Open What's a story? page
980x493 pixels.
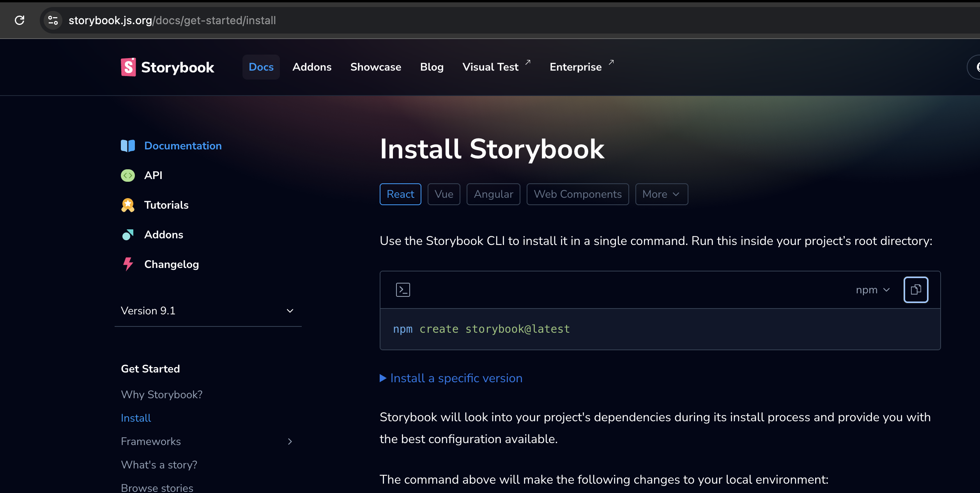pos(159,465)
